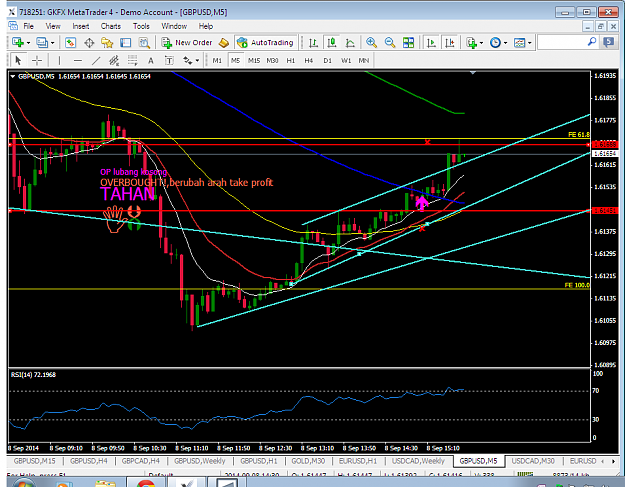
Task: Toggle chart shift icon
Action: (x=450, y=42)
